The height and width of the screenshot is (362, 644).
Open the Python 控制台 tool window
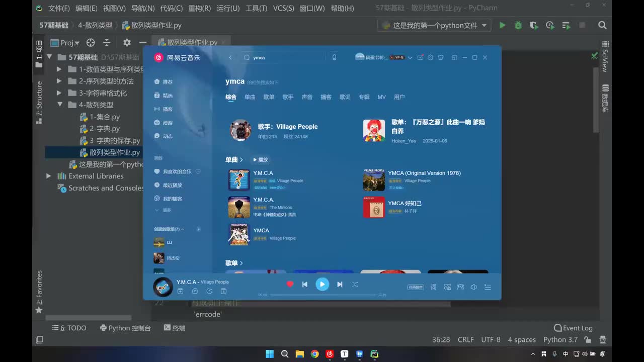125,328
